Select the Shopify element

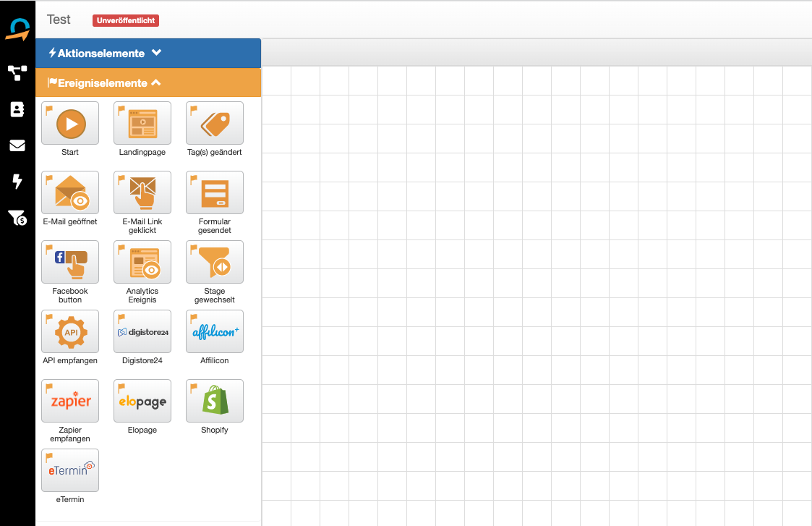click(x=215, y=401)
